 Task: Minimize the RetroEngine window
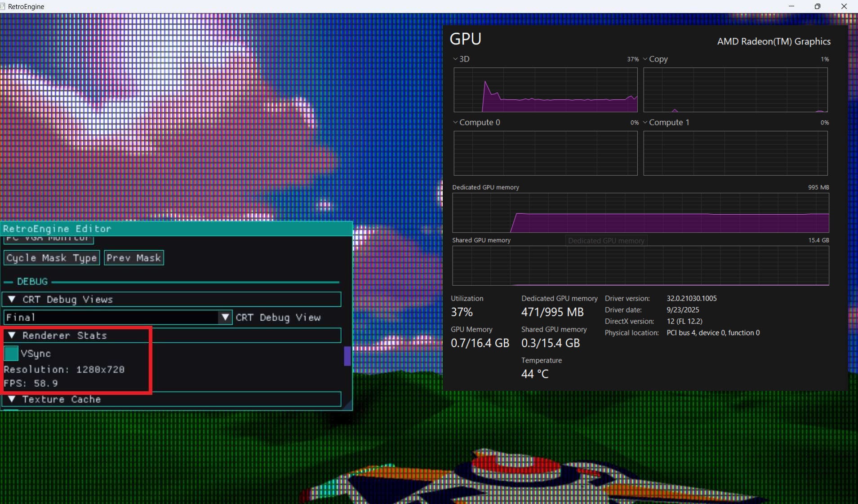tap(791, 6)
